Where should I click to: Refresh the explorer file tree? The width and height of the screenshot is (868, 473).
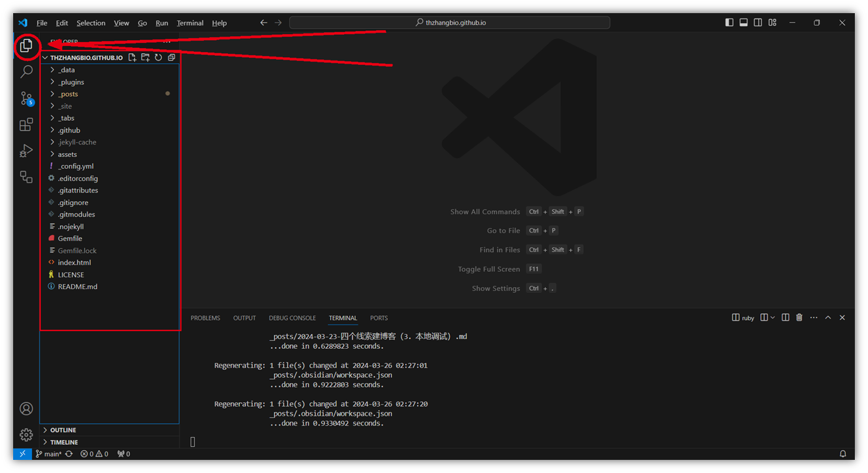click(x=158, y=58)
